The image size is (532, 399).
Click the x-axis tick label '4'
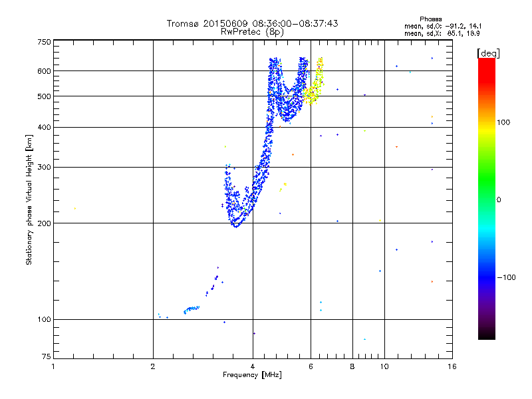(x=253, y=366)
